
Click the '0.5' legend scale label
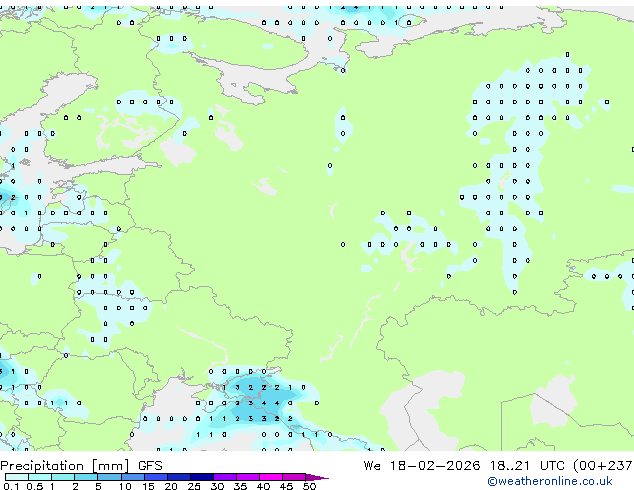tap(35, 486)
